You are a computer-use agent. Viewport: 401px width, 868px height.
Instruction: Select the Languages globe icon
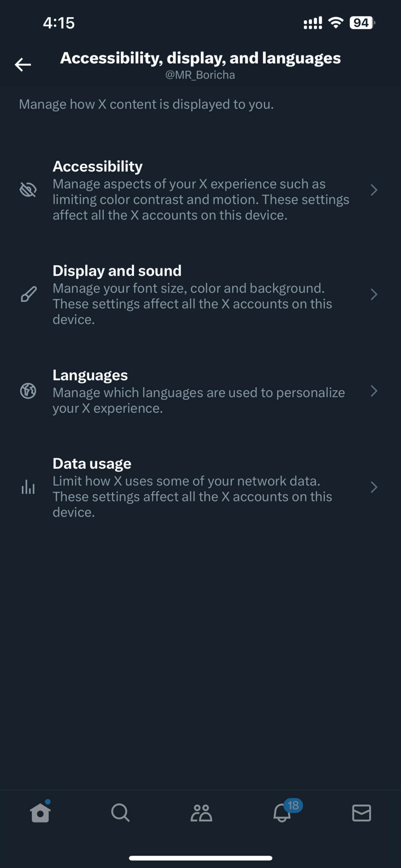click(x=27, y=391)
